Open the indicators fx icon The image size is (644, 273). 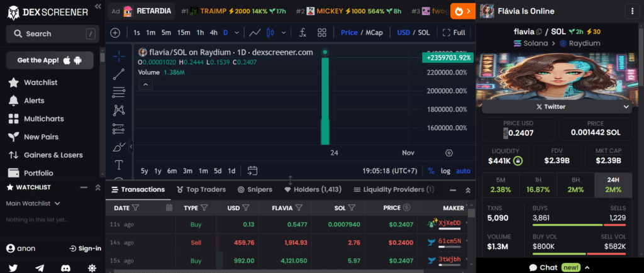coord(303,33)
